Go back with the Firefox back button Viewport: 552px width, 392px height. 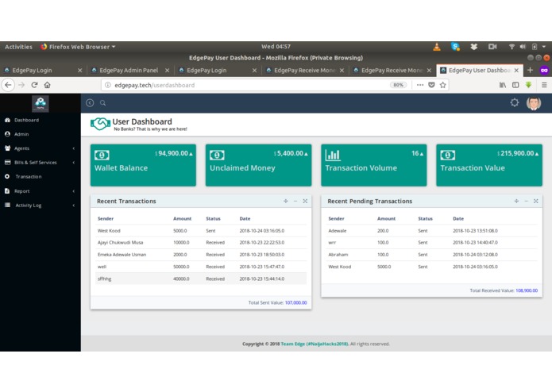click(x=8, y=85)
